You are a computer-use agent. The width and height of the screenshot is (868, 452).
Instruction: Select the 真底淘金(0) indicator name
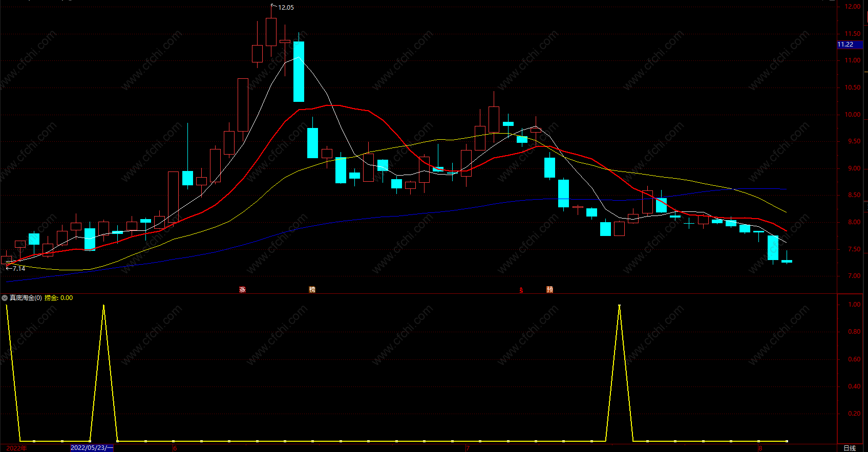[26, 298]
